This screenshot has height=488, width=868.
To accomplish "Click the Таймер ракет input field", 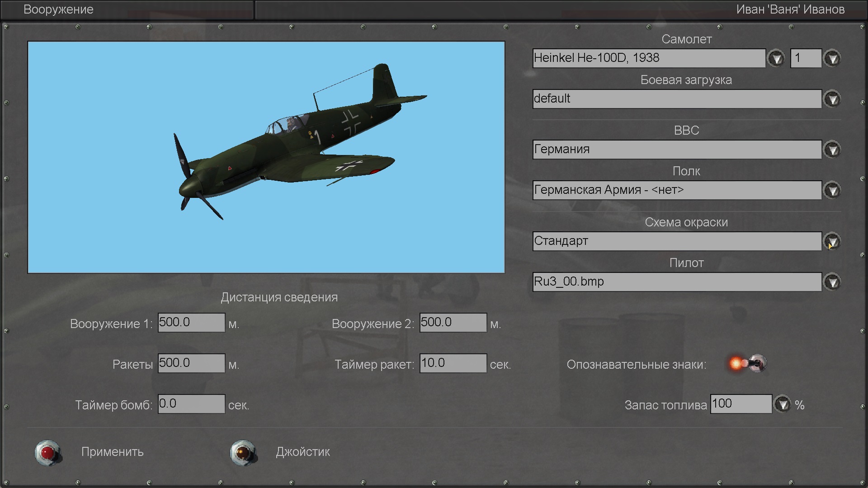I will [x=453, y=363].
